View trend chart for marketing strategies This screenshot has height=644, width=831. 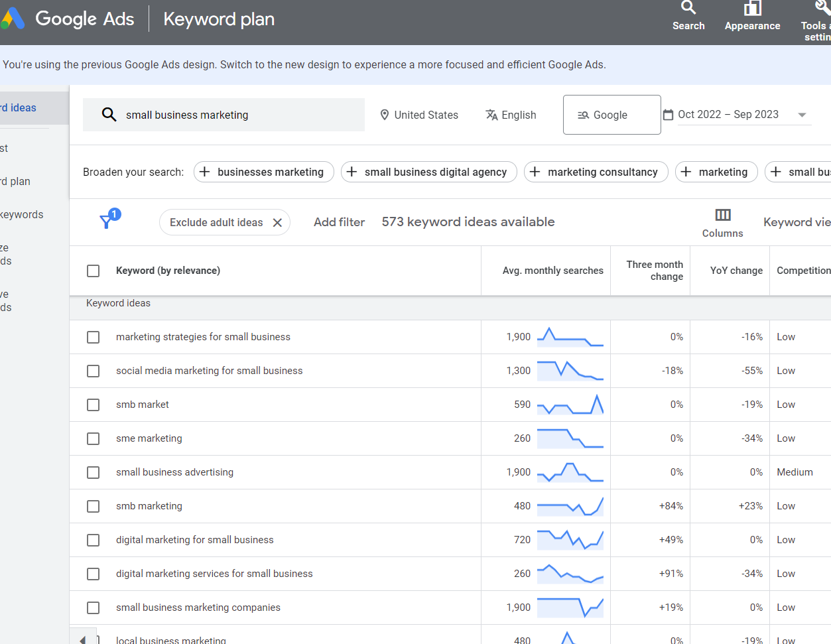(x=570, y=337)
